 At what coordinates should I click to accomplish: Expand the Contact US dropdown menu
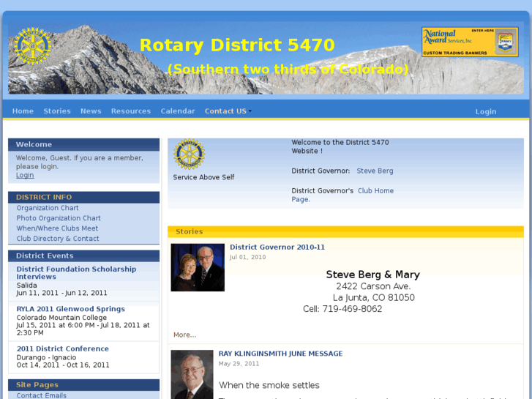[228, 111]
